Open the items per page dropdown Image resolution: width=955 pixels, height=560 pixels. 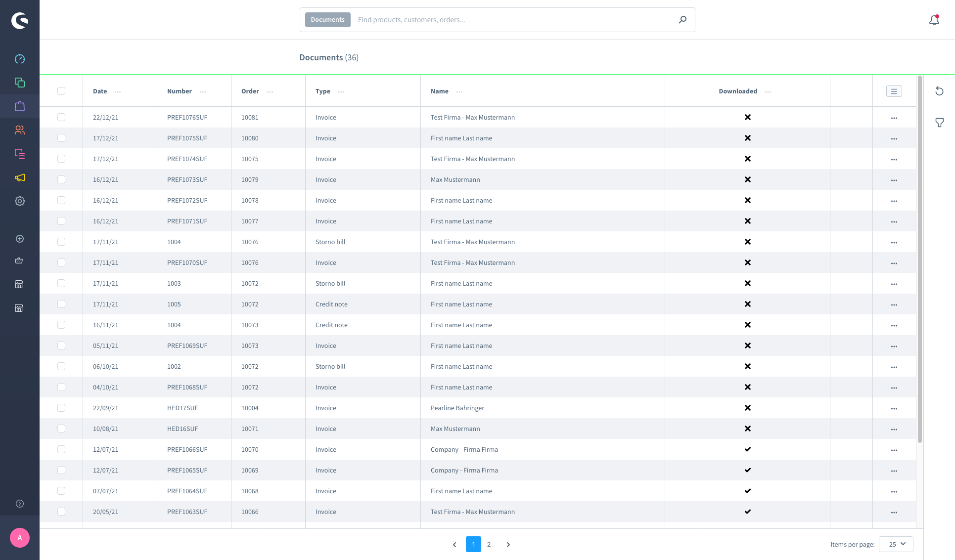pyautogui.click(x=896, y=544)
